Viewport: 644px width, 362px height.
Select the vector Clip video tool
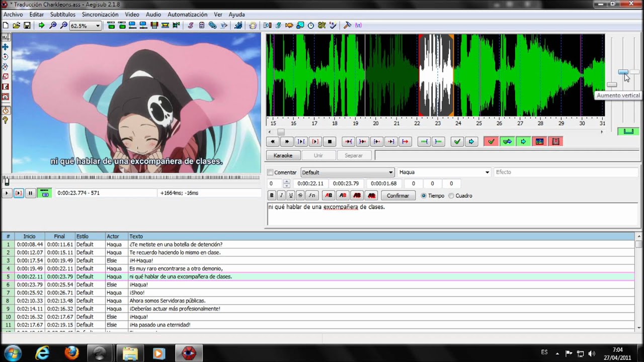click(x=6, y=97)
